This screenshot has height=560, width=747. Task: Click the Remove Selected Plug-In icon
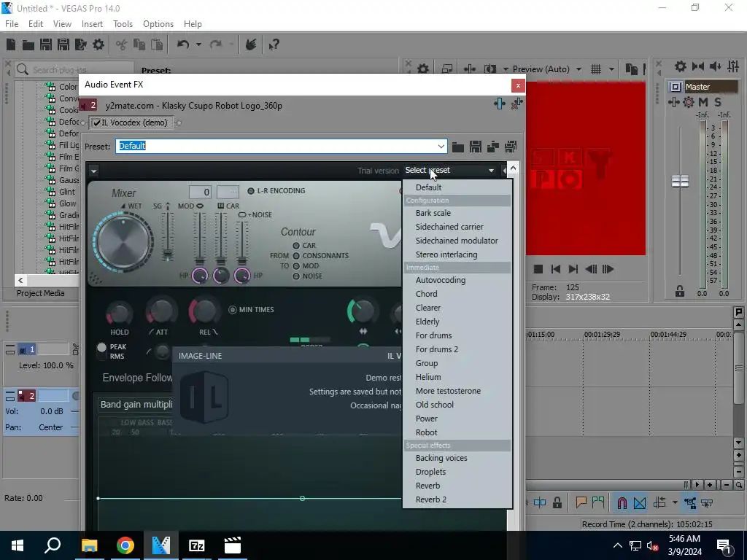click(517, 104)
